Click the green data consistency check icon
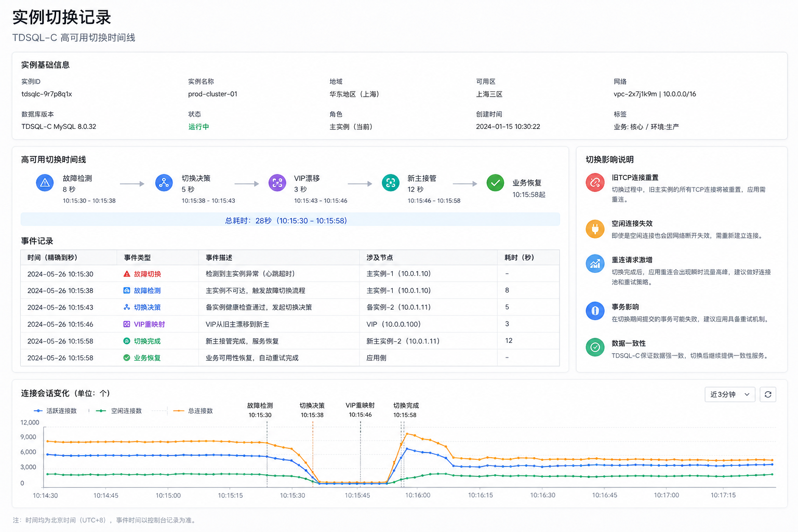The height and width of the screenshot is (532, 798). tap(595, 347)
